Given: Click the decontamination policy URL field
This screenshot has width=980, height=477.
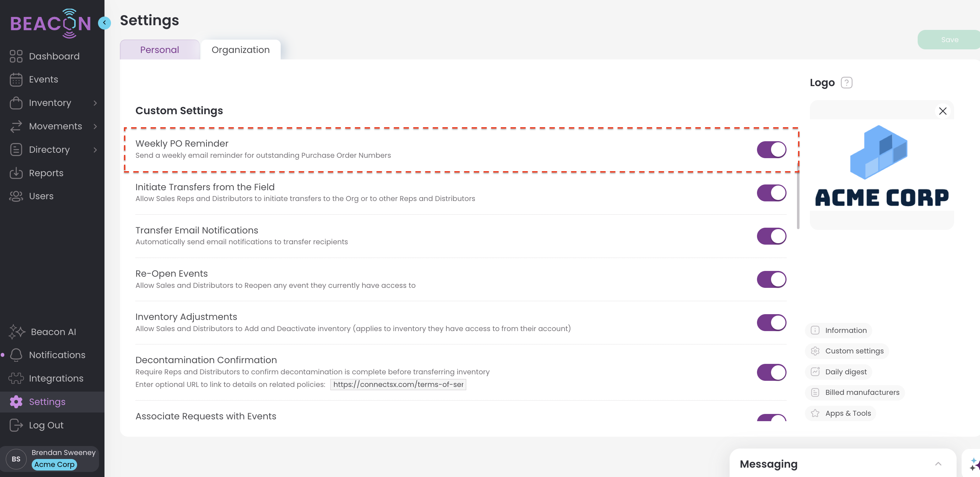Looking at the screenshot, I should click(x=398, y=384).
